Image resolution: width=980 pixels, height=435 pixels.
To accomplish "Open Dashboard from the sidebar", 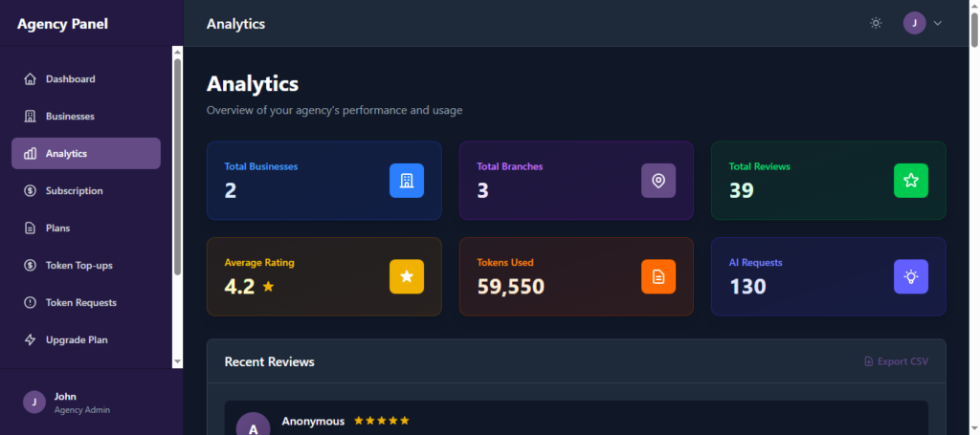I will click(x=70, y=79).
